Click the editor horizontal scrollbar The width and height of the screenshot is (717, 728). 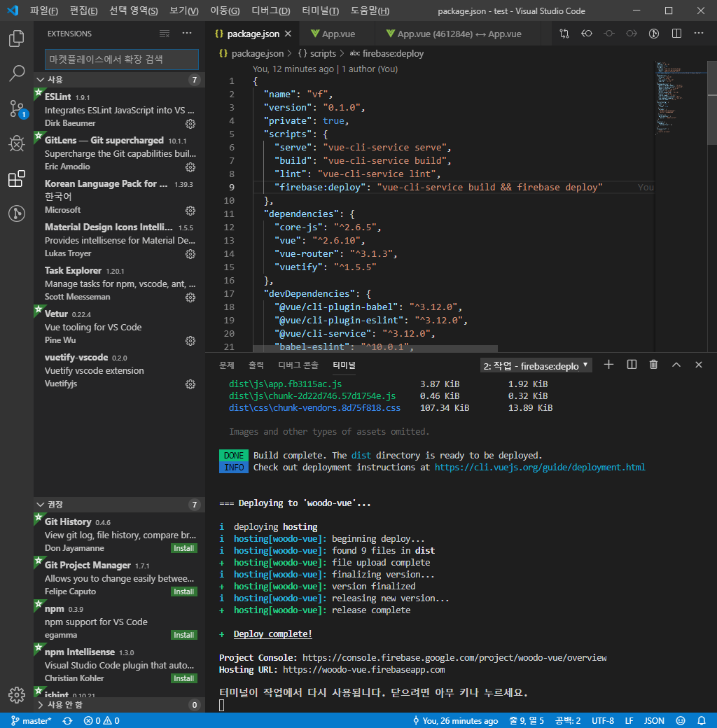tap(375, 349)
